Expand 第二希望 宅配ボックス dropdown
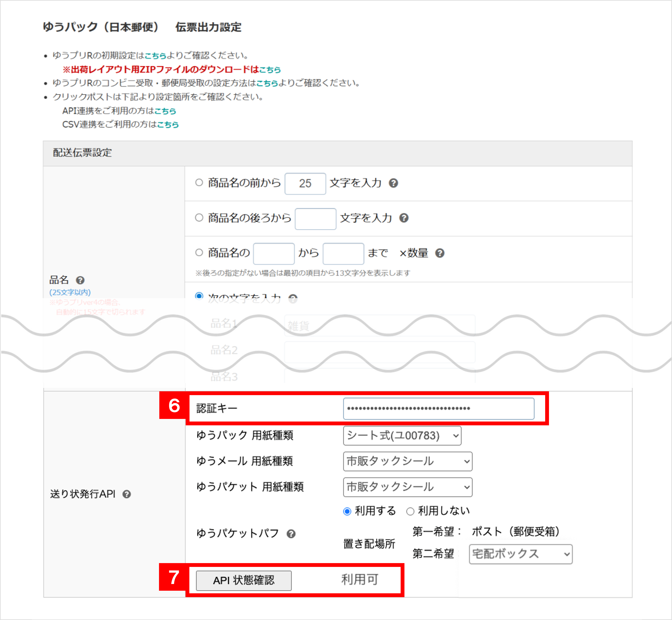Viewport: 672px width, 620px height. coord(520,554)
